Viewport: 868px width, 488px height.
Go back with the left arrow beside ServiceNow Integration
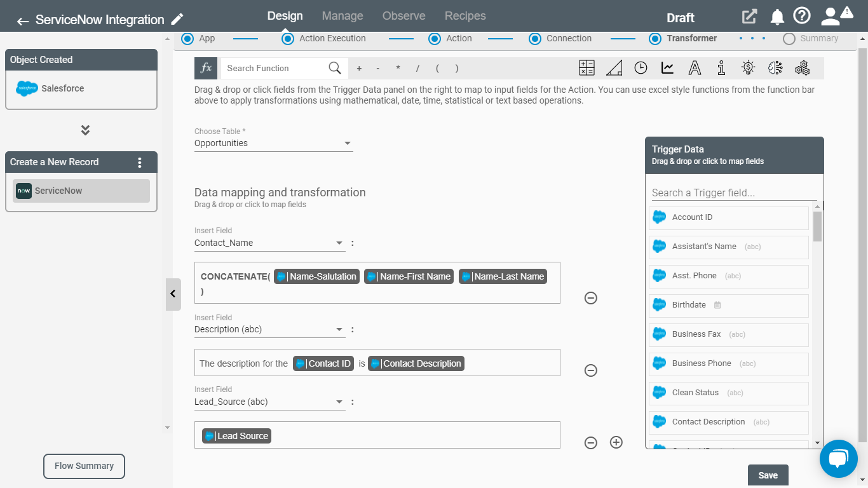coord(23,21)
